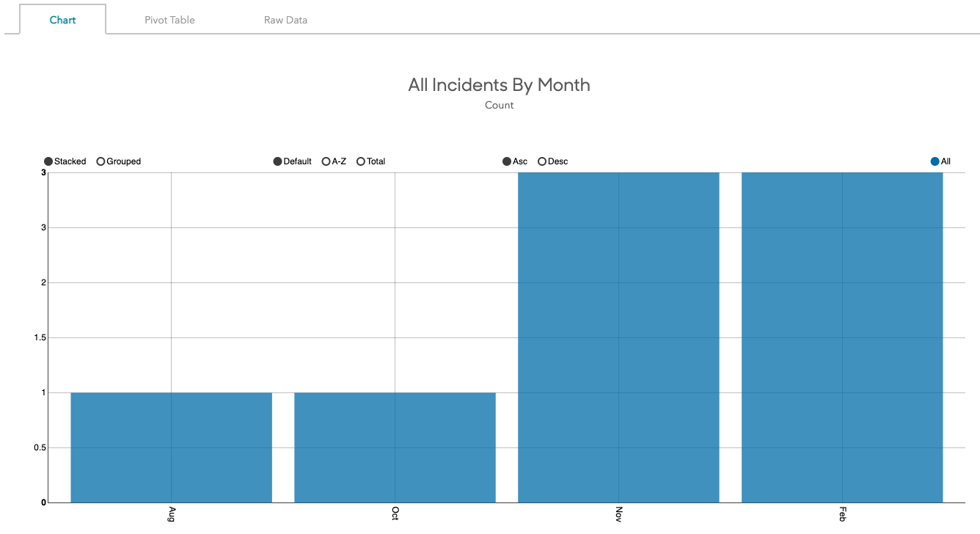The image size is (980, 534).
Task: Click the Oct bar in chart
Action: [395, 447]
